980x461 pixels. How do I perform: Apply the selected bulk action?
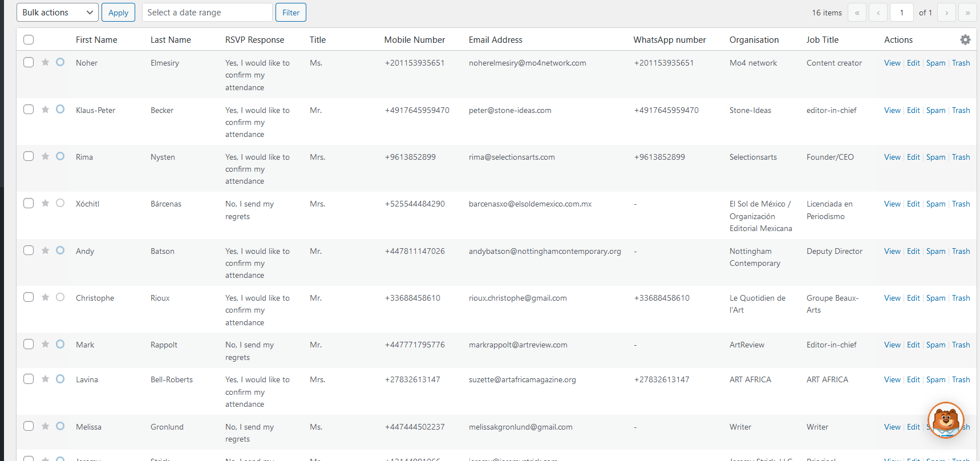tap(118, 13)
